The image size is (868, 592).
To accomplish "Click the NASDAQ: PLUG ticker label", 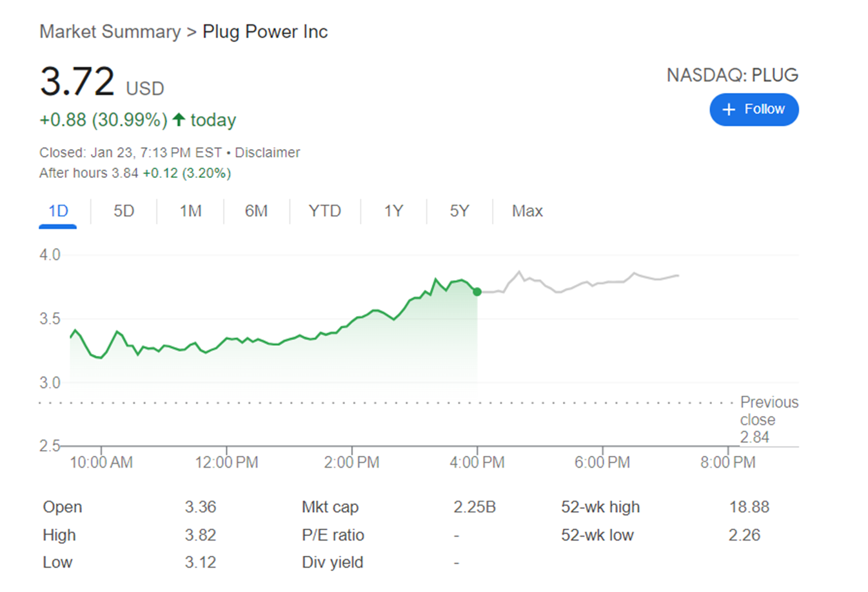I will coord(732,75).
